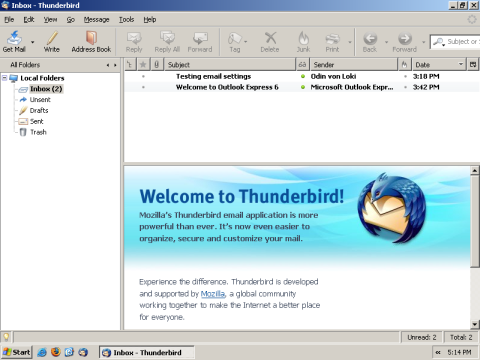Open the Print dropdown arrow

point(350,42)
